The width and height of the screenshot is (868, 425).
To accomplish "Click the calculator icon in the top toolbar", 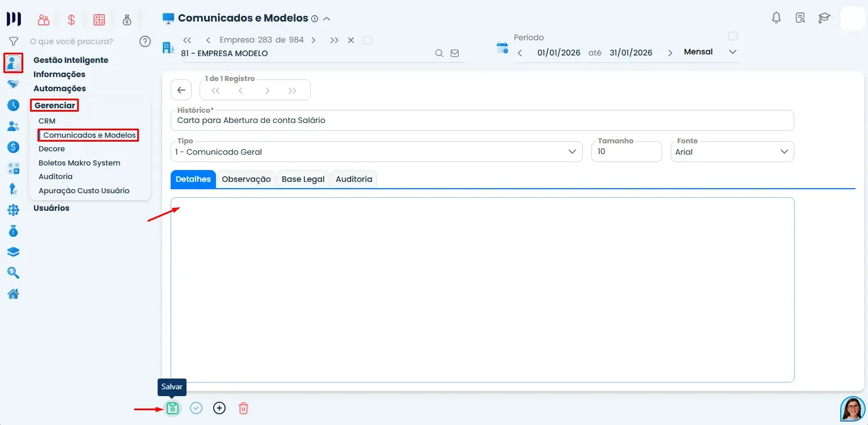I will pyautogui.click(x=99, y=19).
